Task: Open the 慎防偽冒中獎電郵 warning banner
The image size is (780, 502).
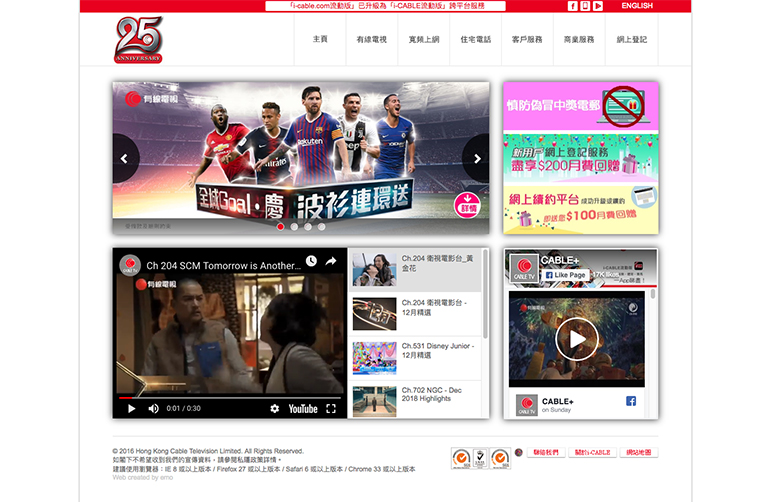Action: coord(581,106)
